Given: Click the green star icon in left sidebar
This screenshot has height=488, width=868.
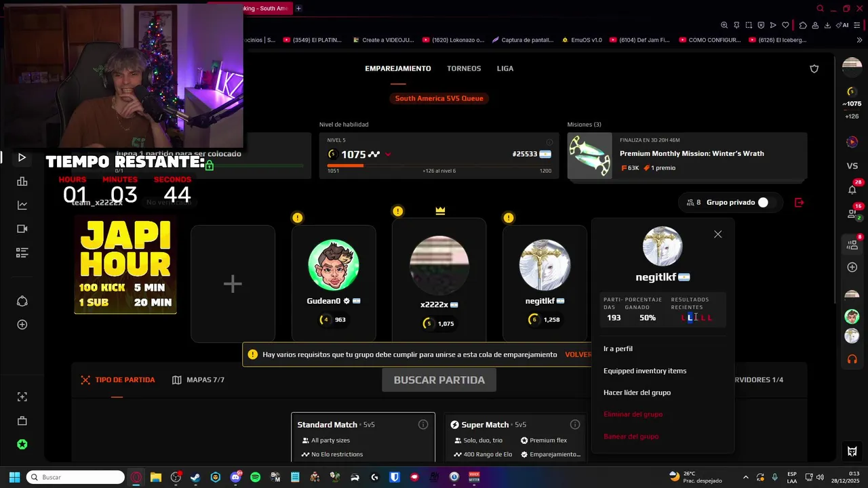Looking at the screenshot, I should (22, 445).
